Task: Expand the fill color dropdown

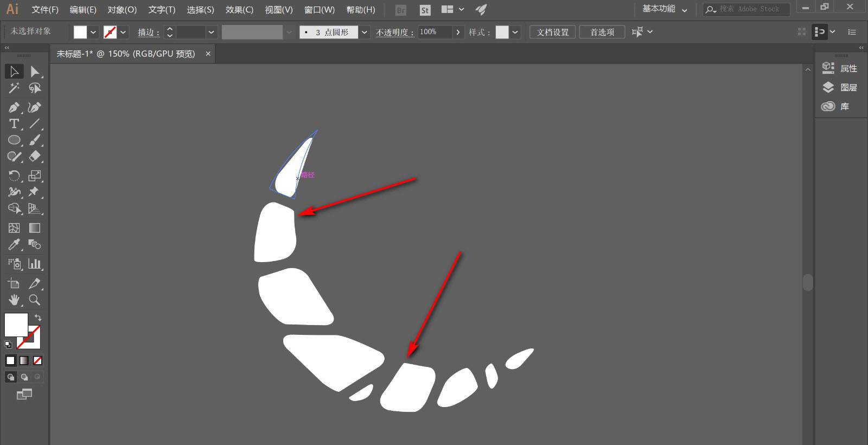Action: tap(93, 33)
